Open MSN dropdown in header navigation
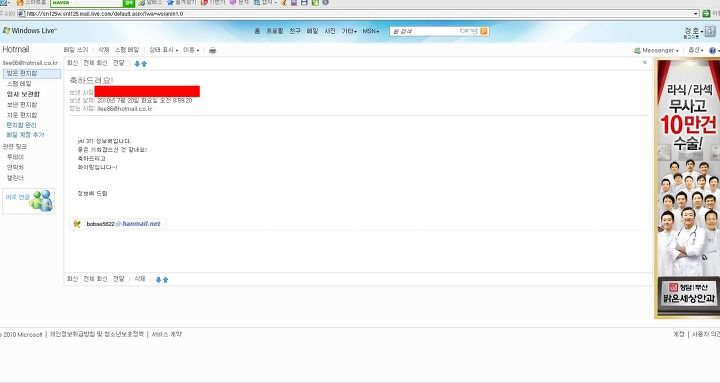Screen dimensions: 720x383 [x=371, y=31]
